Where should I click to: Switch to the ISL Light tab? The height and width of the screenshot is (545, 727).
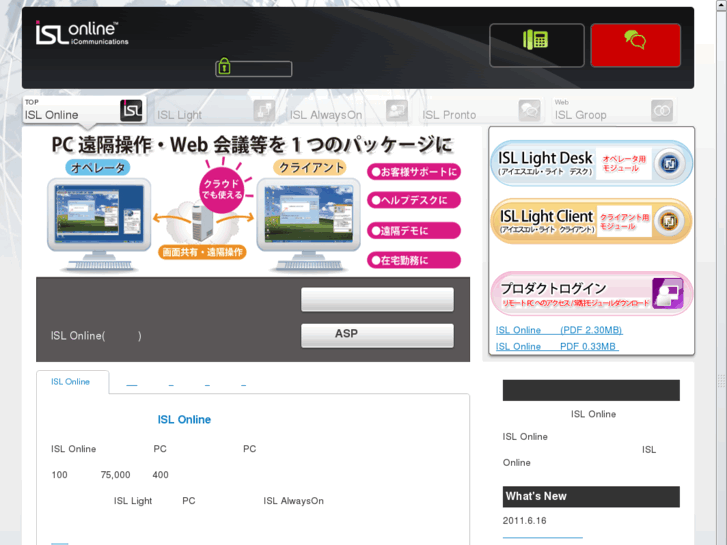coord(216,110)
